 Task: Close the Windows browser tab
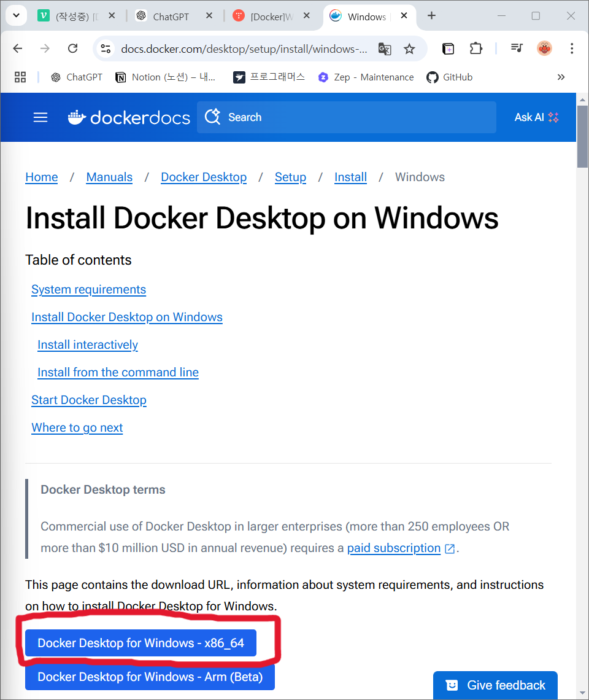point(404,15)
